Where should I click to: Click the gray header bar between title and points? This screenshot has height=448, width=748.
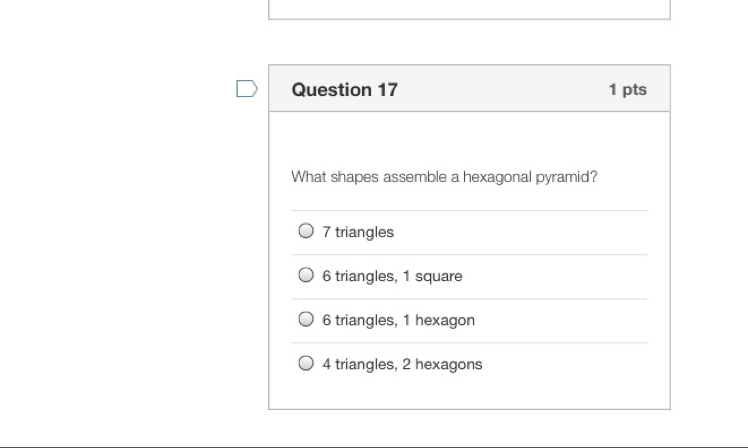(x=500, y=89)
